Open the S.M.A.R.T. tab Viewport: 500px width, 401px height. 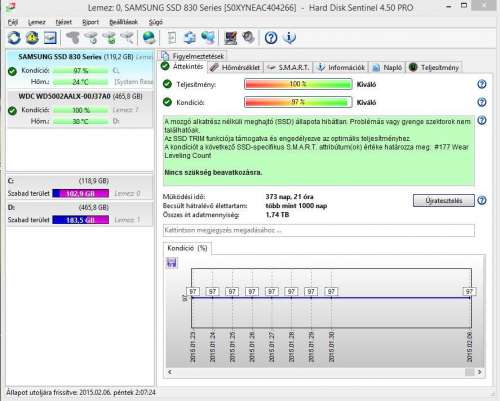289,67
